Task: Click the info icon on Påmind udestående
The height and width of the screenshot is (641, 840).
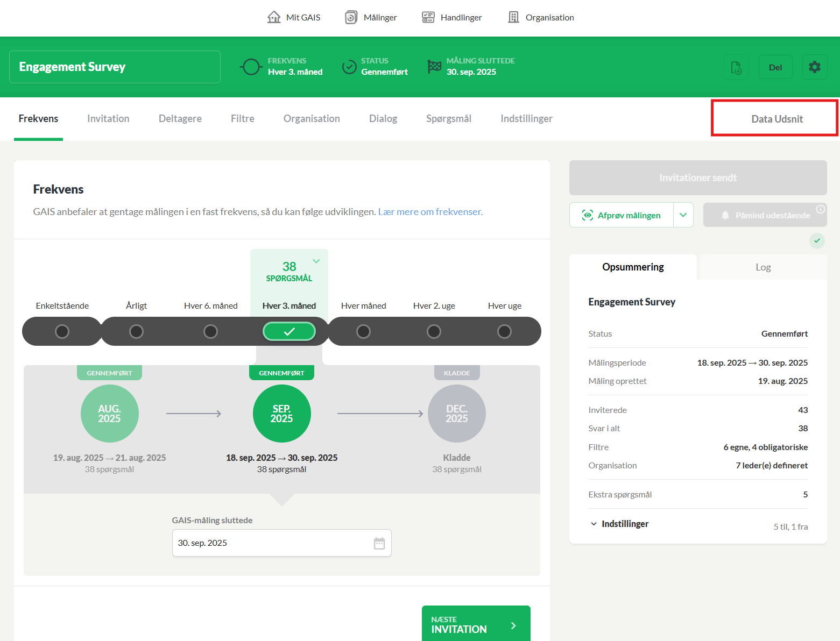Action: click(x=820, y=209)
